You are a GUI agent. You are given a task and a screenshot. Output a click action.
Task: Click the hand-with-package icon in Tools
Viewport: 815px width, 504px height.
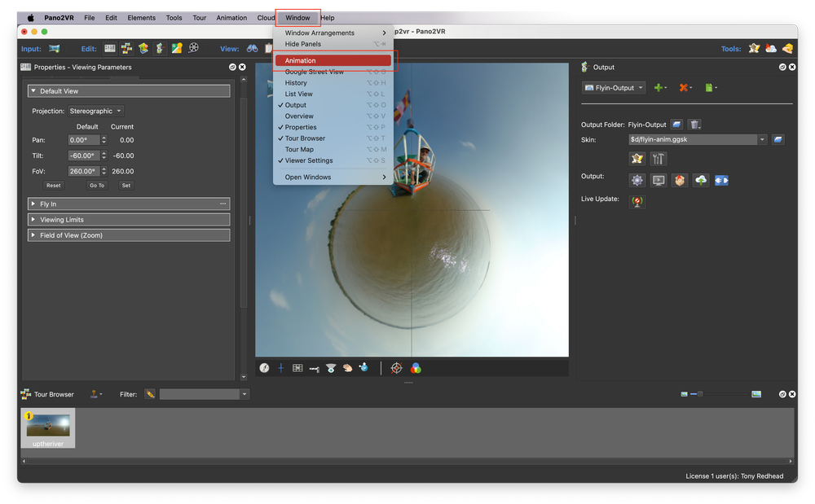click(x=787, y=48)
